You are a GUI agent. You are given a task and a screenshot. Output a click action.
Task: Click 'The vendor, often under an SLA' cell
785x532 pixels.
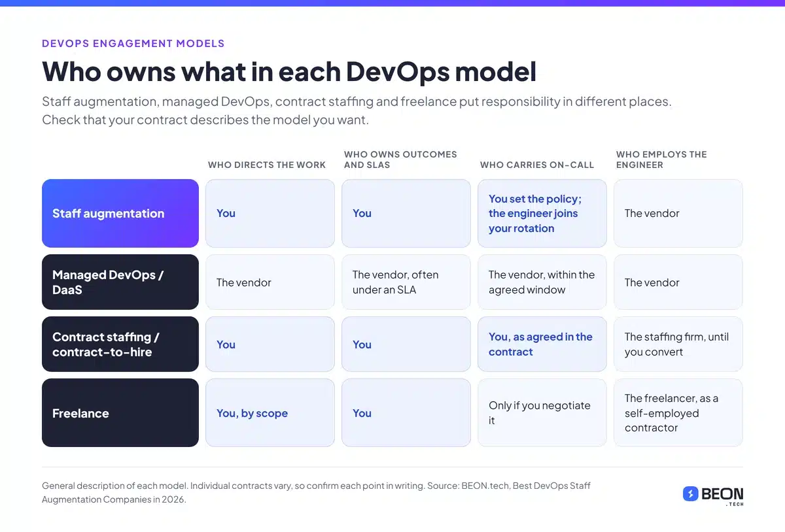[406, 282]
